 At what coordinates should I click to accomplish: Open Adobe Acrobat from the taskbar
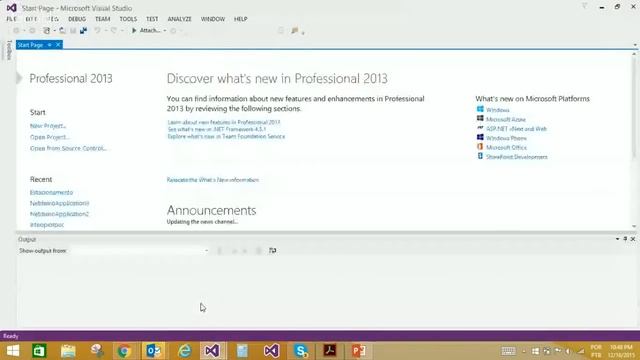click(x=330, y=351)
